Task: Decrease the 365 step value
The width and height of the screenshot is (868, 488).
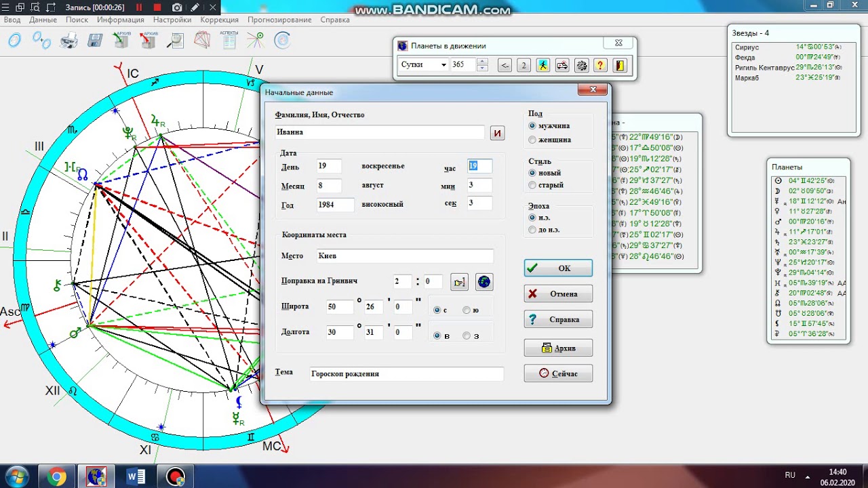Action: [x=482, y=68]
